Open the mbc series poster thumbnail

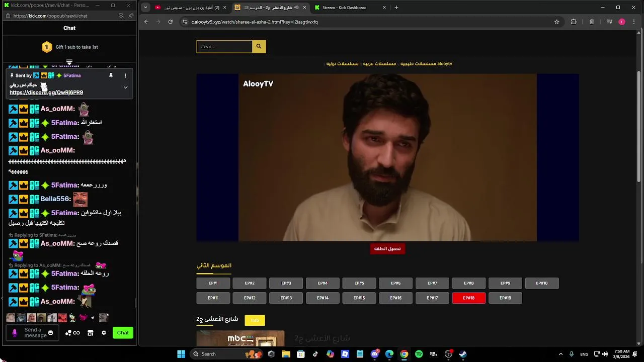point(240,338)
